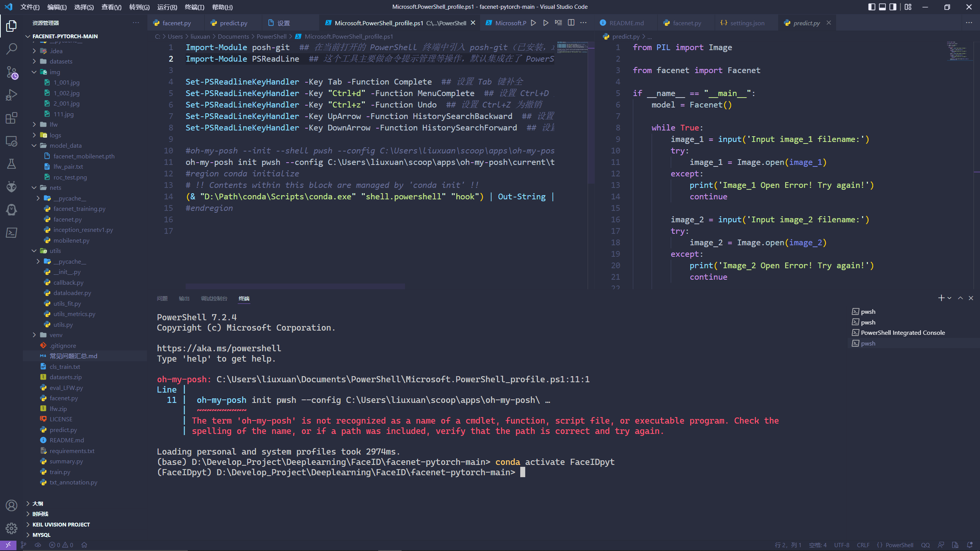Open the Search view in the activity bar

click(x=11, y=49)
